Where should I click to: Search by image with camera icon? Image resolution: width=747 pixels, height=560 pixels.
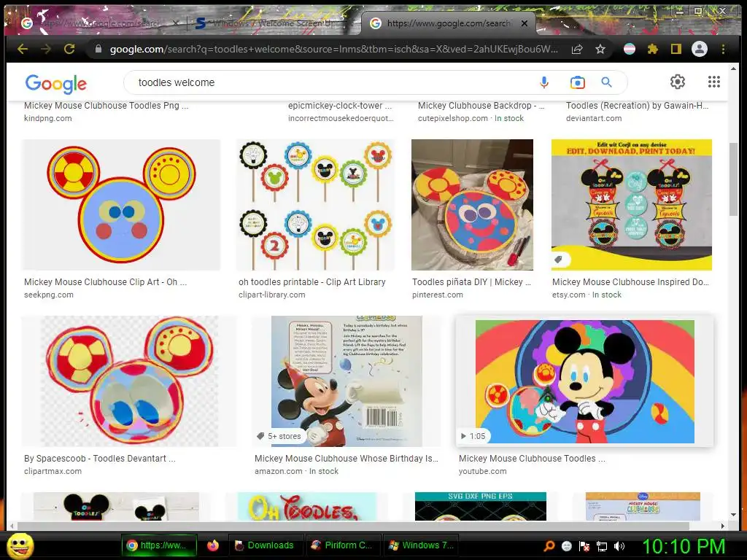pyautogui.click(x=578, y=82)
